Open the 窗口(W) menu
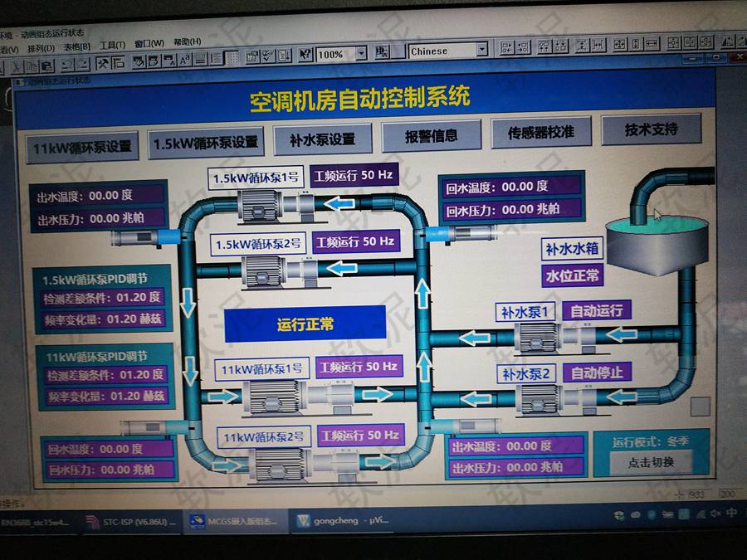Viewport: 747px width, 560px height. click(x=149, y=43)
